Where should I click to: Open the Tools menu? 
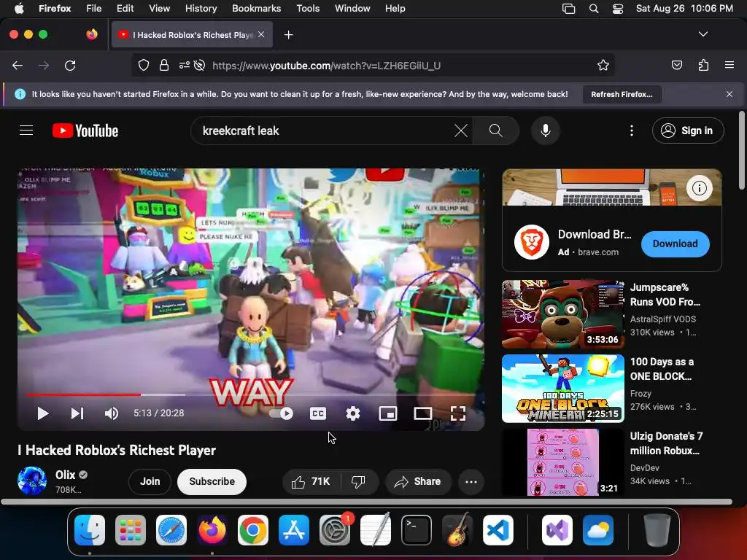pyautogui.click(x=308, y=8)
